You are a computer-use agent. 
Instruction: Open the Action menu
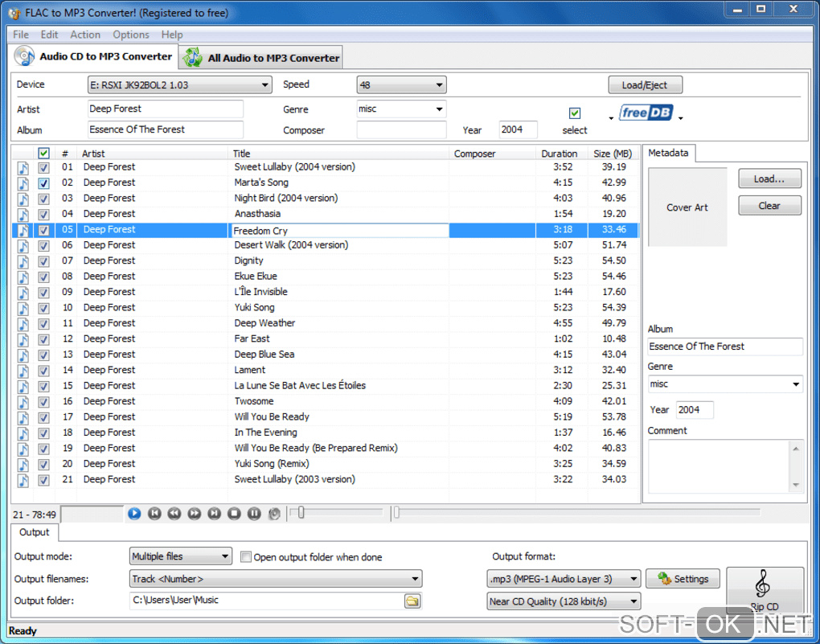pyautogui.click(x=85, y=35)
